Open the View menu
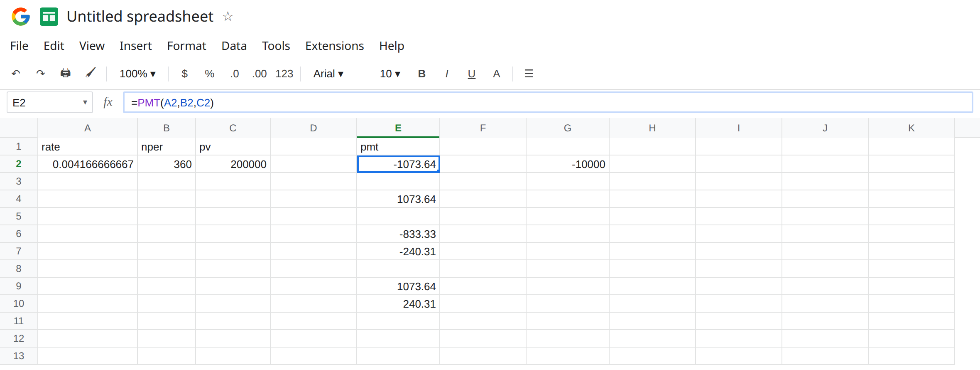 coord(92,46)
